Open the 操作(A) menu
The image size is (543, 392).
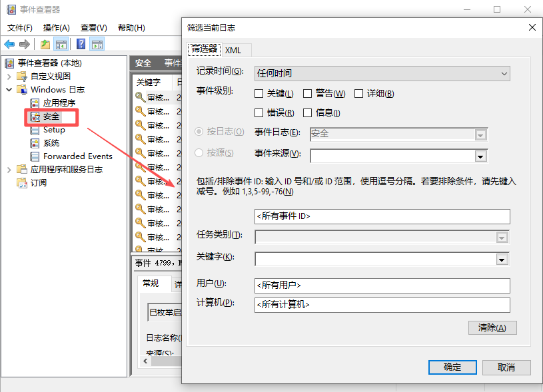pyautogui.click(x=57, y=28)
